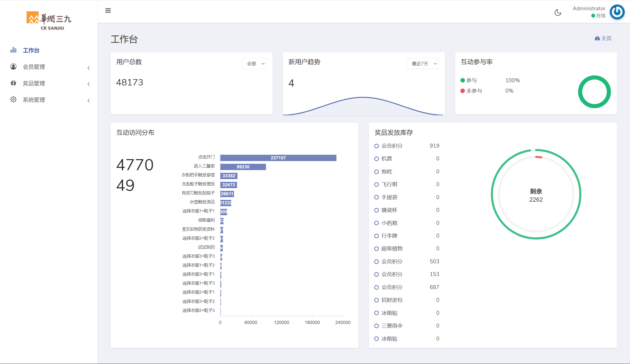Toggle the first 会员积分 919 legend marker
The width and height of the screenshot is (630, 364).
coord(376,146)
